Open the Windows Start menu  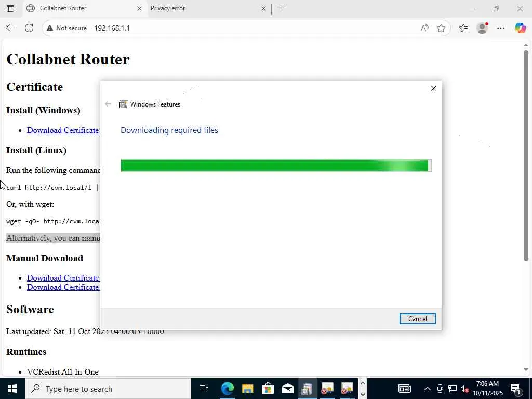[x=12, y=389]
